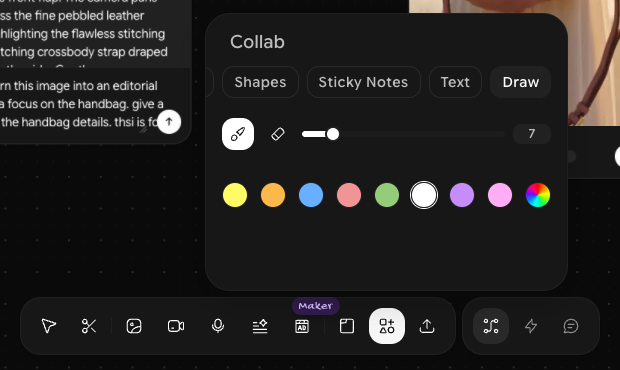620x370 pixels.
Task: Open the microphone audio tool
Action: [218, 326]
